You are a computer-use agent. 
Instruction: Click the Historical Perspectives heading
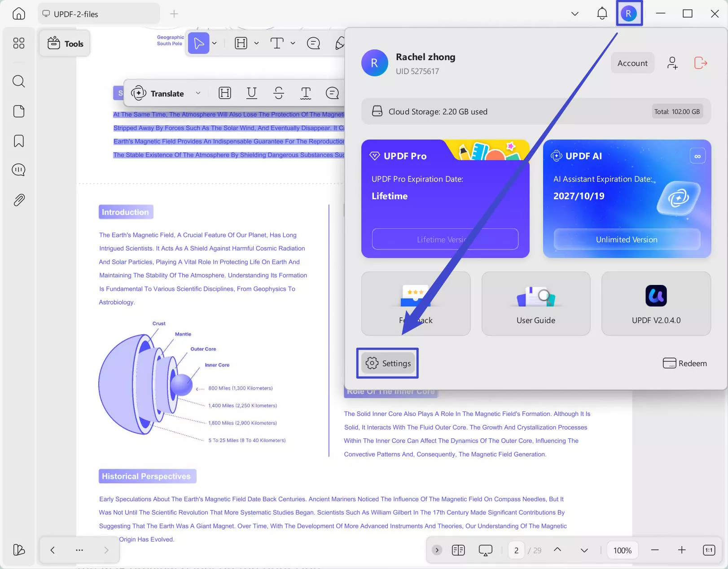pos(147,476)
